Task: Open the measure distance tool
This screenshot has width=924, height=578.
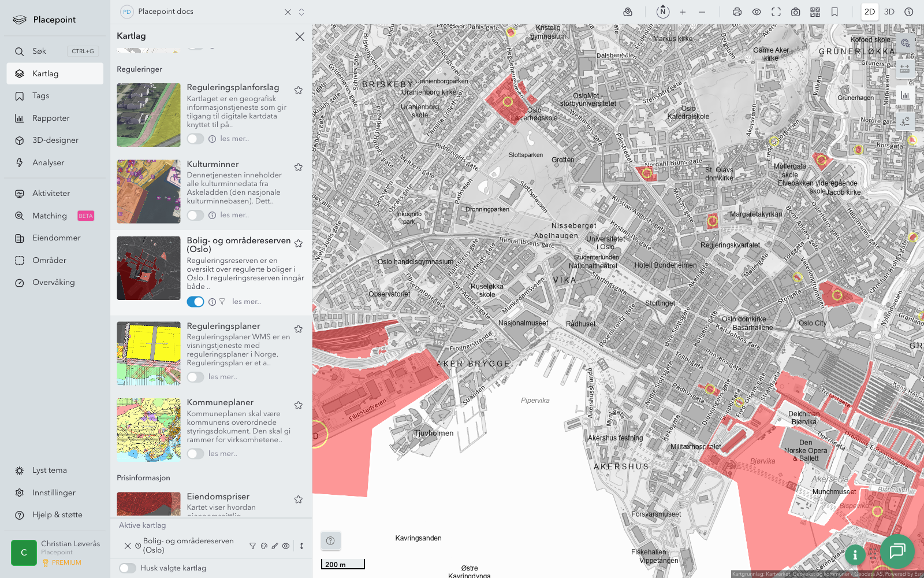Action: tap(905, 69)
